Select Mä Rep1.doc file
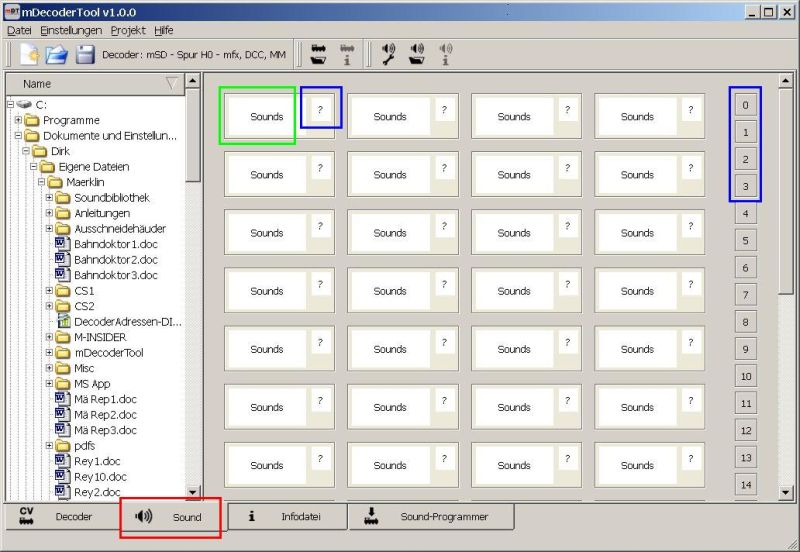The image size is (800, 552). tap(96, 399)
